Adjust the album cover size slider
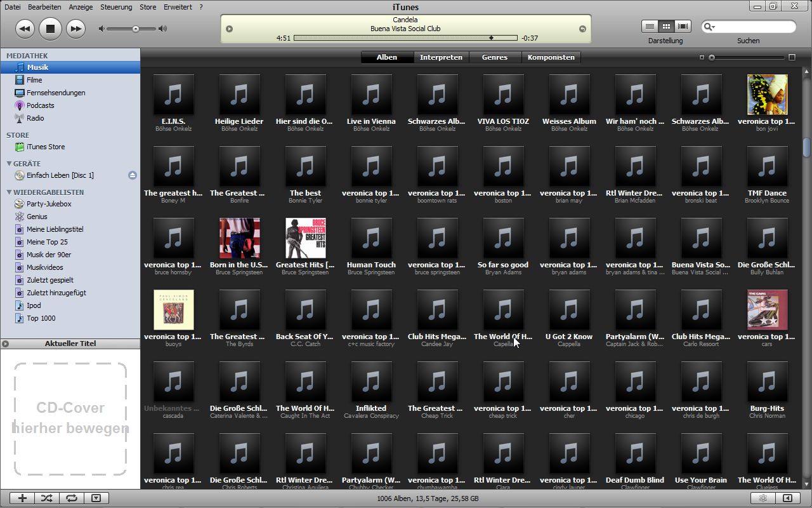Viewport: 812px width, 508px height. click(749, 57)
